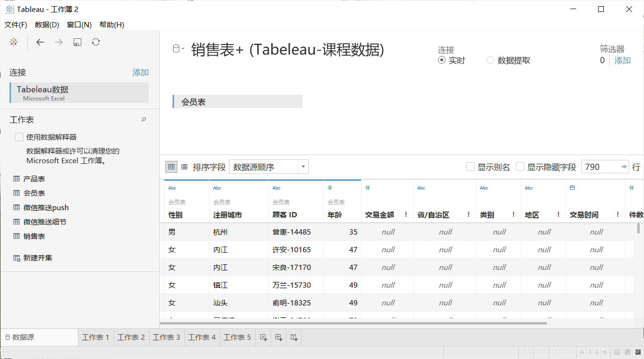Screen dimensions: 644x359
Task: Go back with the left arrow icon
Action: click(40, 42)
